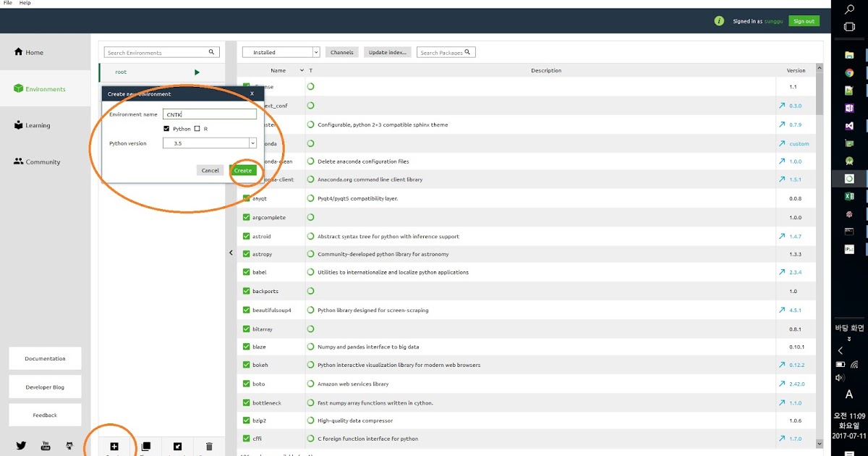Click the Anaconda Navigator taskbar icon

pos(850,178)
